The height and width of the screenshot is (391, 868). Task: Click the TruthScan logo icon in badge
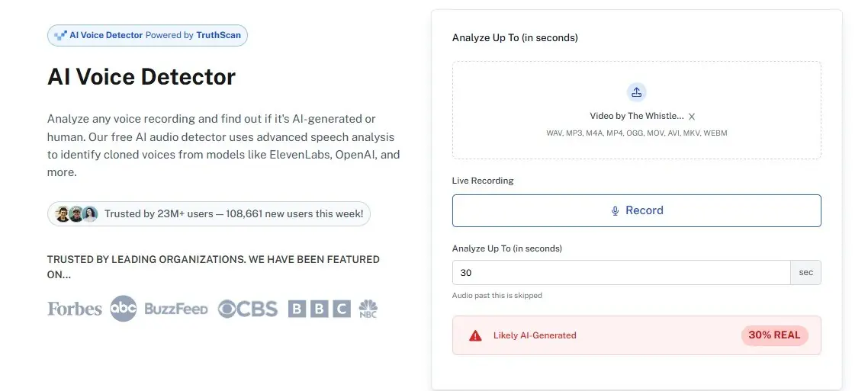point(60,35)
